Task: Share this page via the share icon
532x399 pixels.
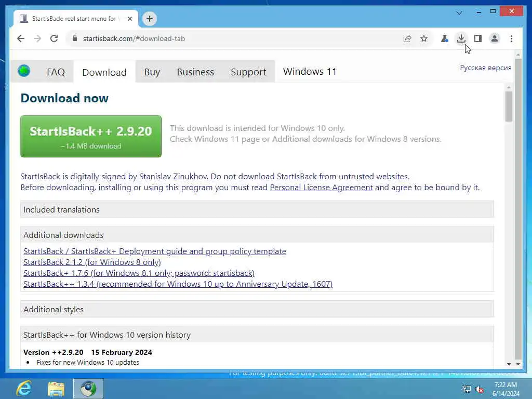Action: [407, 38]
